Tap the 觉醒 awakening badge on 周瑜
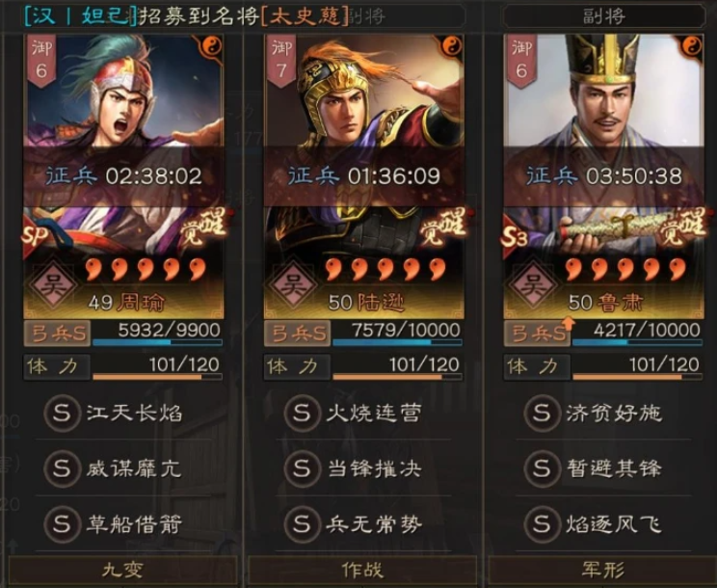This screenshot has width=717, height=588. (204, 227)
